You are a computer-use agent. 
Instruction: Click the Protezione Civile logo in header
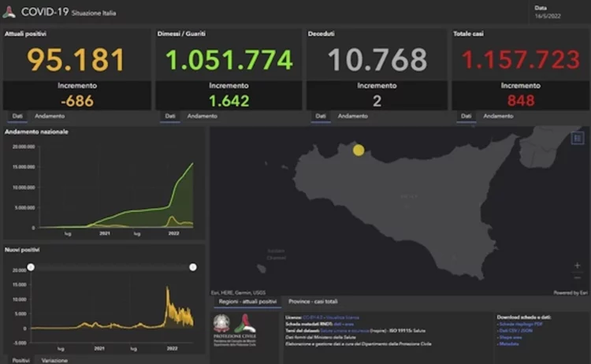point(9,13)
